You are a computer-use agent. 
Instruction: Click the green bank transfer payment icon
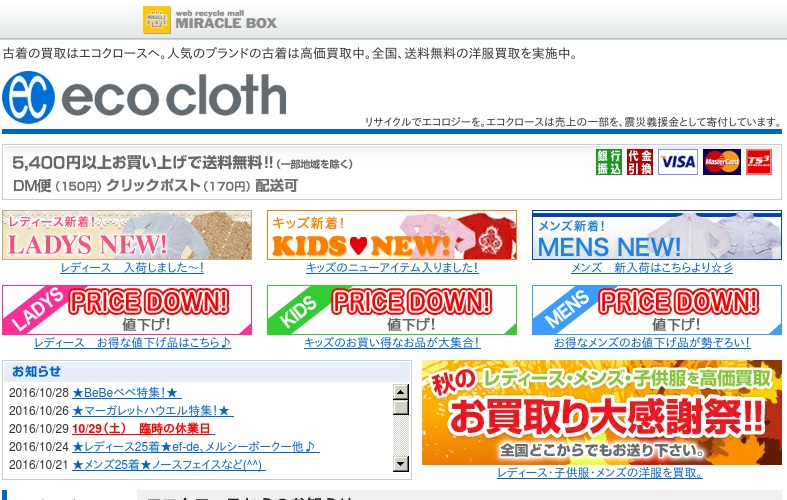pos(609,162)
